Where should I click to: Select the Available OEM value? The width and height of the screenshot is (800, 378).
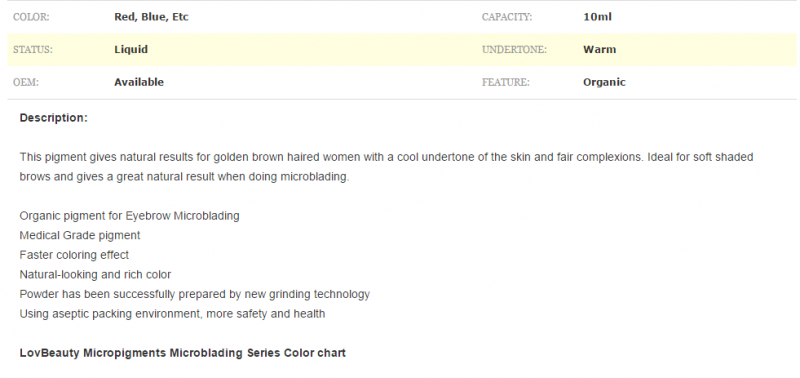point(139,82)
